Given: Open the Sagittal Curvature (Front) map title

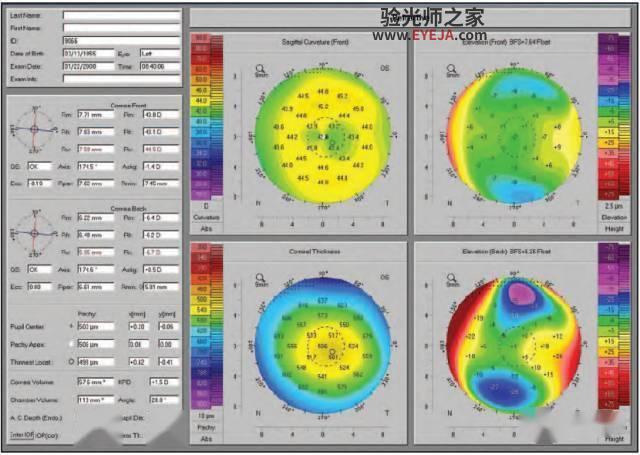Looking at the screenshot, I should [x=315, y=42].
